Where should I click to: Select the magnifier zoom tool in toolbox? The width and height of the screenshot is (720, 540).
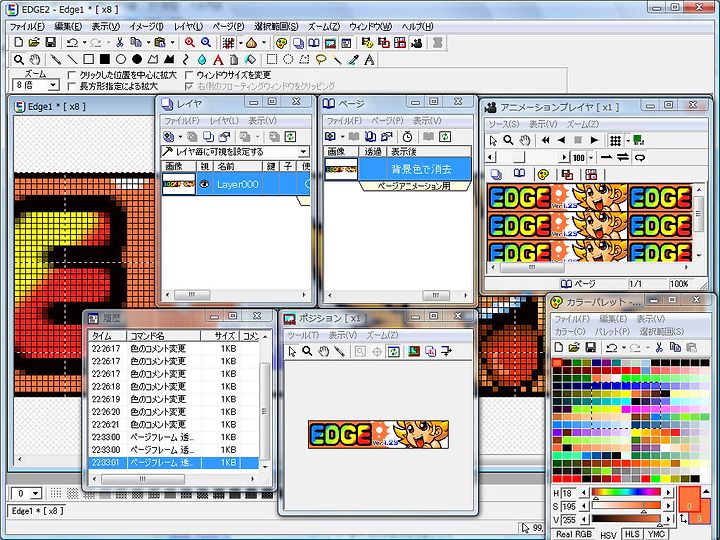click(x=18, y=60)
